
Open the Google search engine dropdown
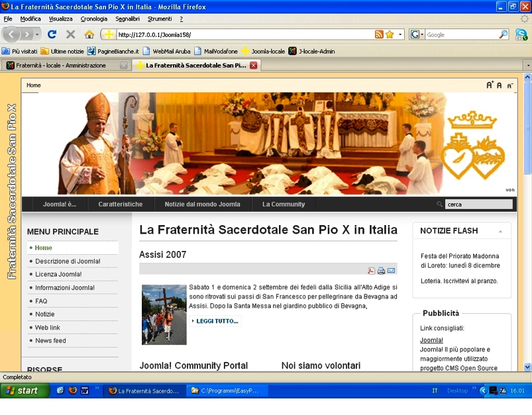[422, 34]
